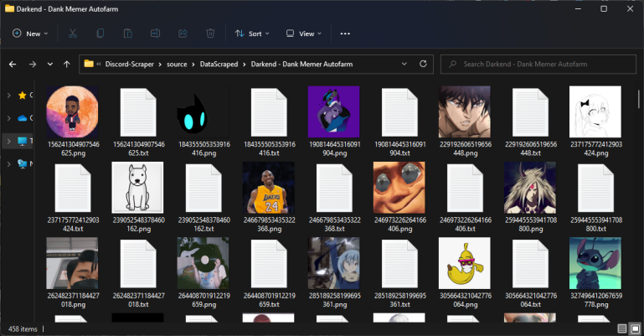Click the 458 items status text
Viewport: 644px width, 336px height.
click(23, 329)
